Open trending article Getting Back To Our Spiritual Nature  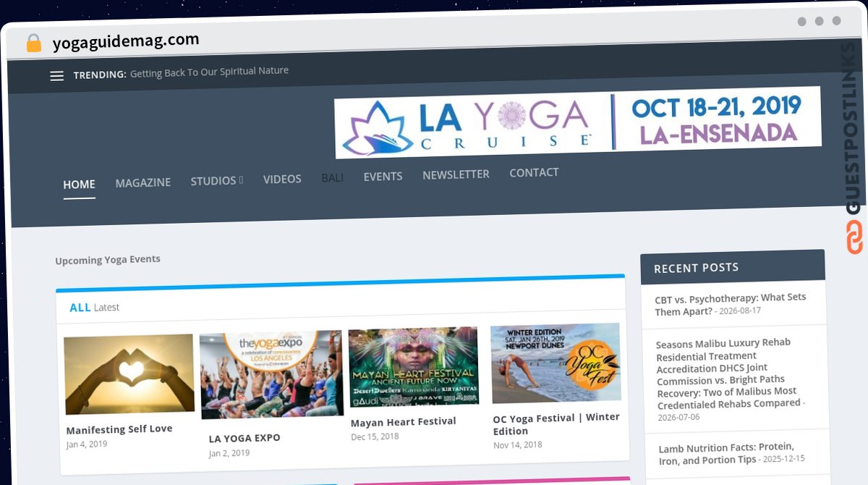209,72
